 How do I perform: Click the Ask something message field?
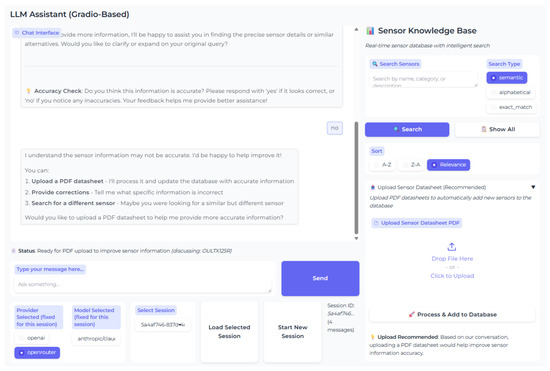[143, 285]
